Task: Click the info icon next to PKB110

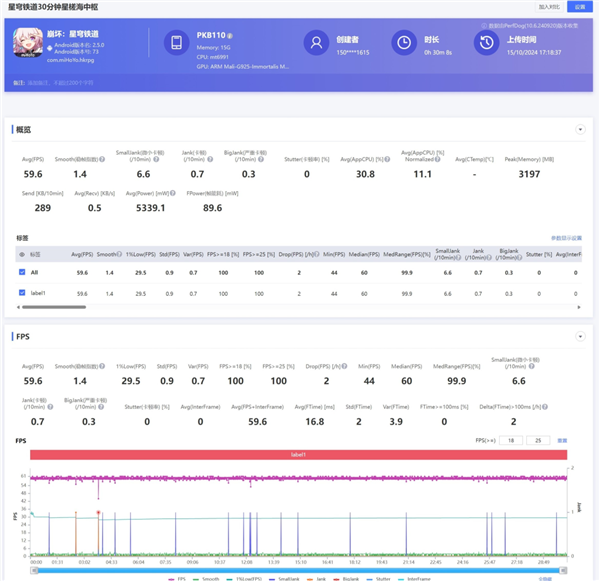Action: [x=230, y=33]
